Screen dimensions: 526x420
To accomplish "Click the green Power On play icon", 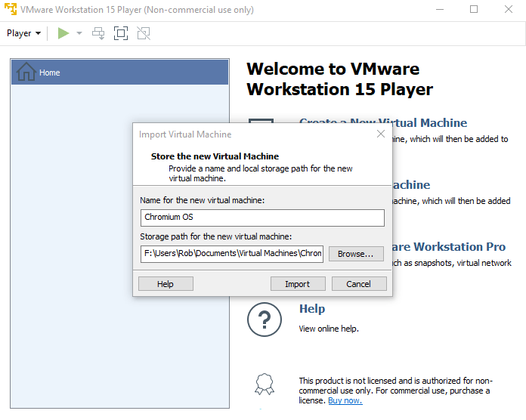I will tap(63, 33).
